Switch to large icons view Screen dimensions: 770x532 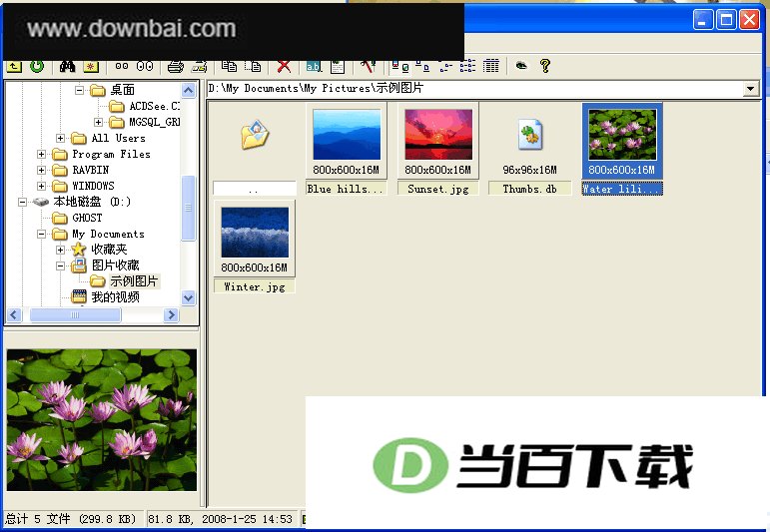pos(422,66)
